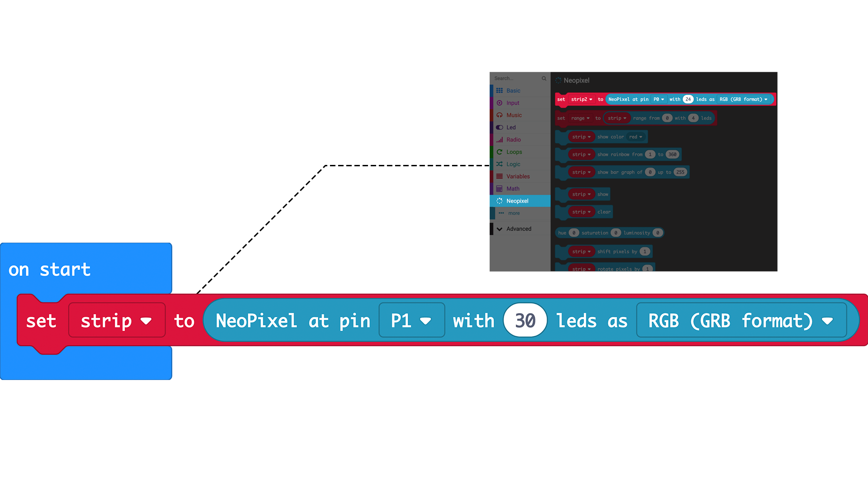This screenshot has width=868, height=488.
Task: Open the Variables category
Action: click(x=518, y=177)
